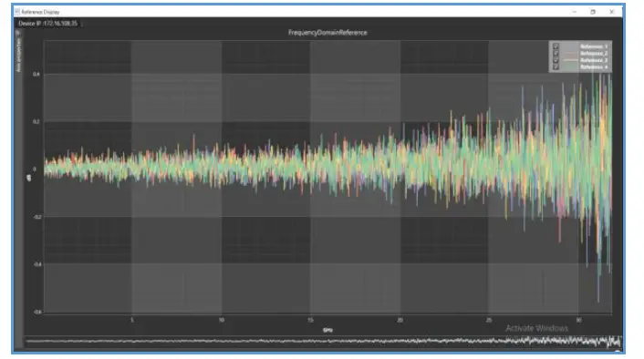Screen dimensions: 644x359
Task: Click the pin icon above Axis properties
Action: pyautogui.click(x=17, y=33)
